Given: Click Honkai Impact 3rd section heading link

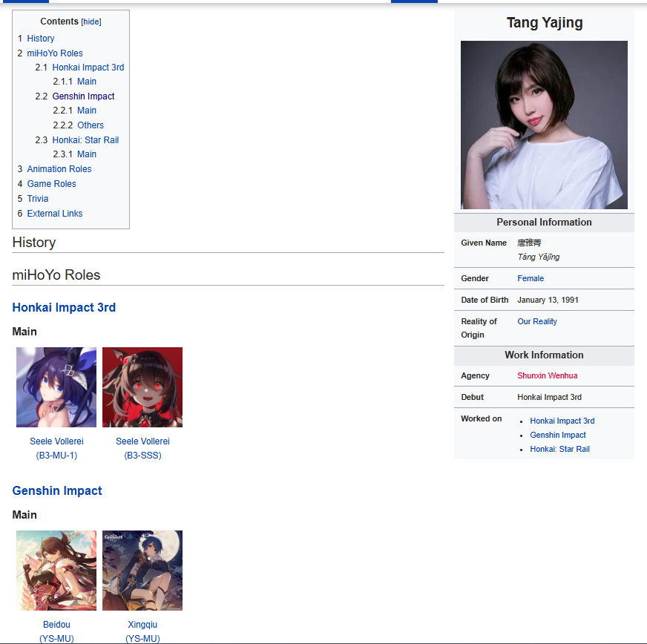Looking at the screenshot, I should 64,307.
